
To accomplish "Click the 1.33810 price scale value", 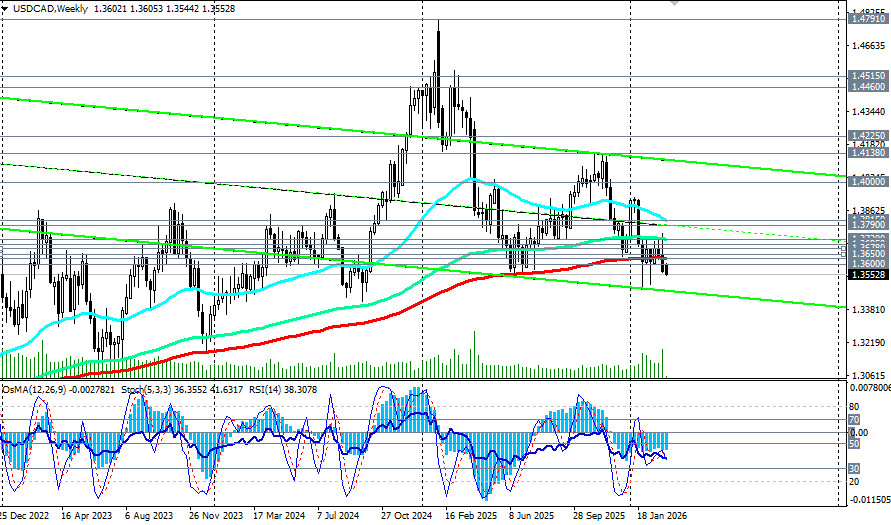I will [x=869, y=310].
